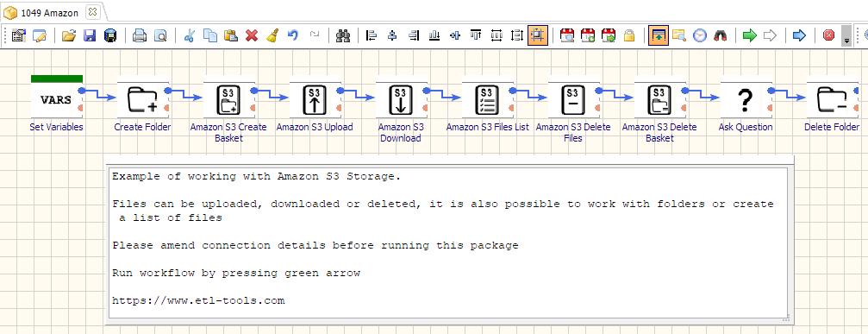Toggle highlighted panel view button
The width and height of the screenshot is (868, 334).
(x=659, y=36)
